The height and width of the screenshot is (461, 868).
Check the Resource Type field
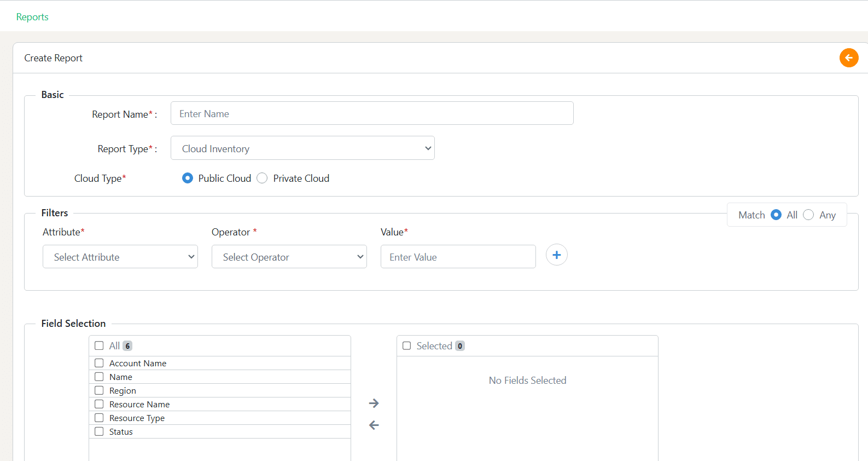[x=99, y=418]
